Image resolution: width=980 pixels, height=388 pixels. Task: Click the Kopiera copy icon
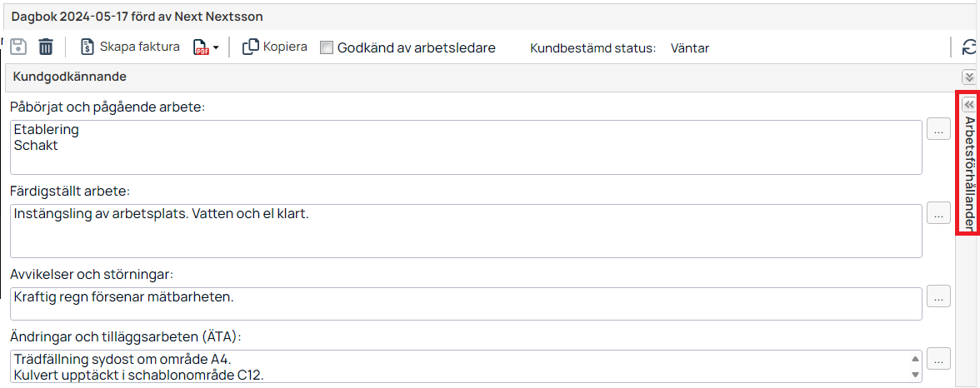click(x=251, y=47)
